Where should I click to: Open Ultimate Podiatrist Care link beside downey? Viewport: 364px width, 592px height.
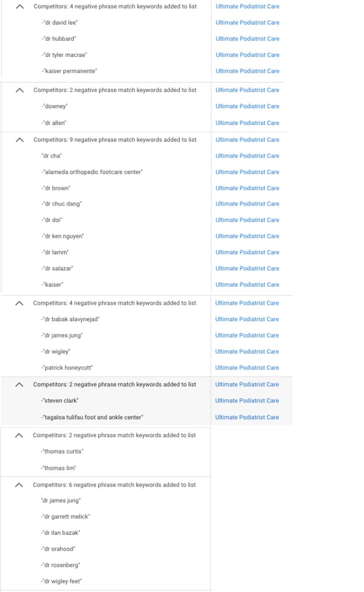pyautogui.click(x=247, y=106)
